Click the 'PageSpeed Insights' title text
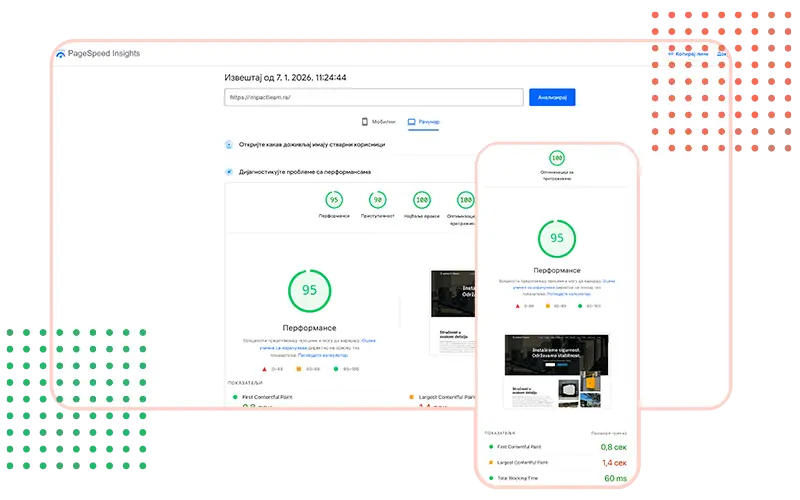Screen dimensions: 800x500 tap(104, 53)
